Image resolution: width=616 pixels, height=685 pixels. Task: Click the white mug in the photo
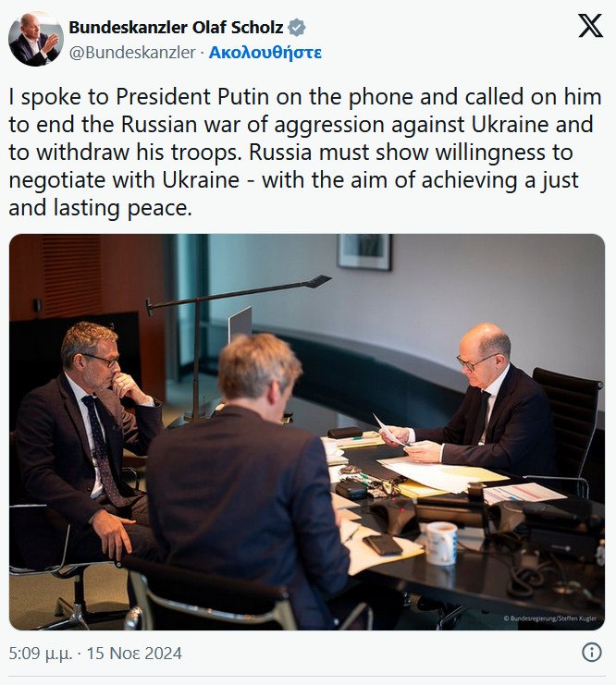click(440, 543)
